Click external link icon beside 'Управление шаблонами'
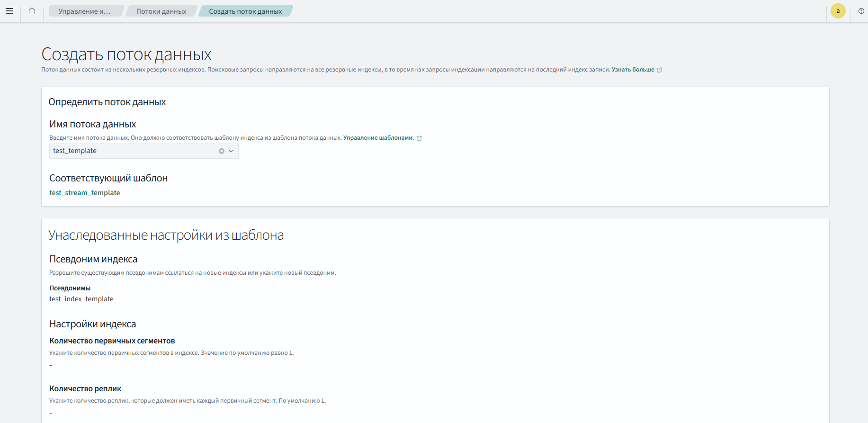Image resolution: width=868 pixels, height=423 pixels. click(x=419, y=138)
